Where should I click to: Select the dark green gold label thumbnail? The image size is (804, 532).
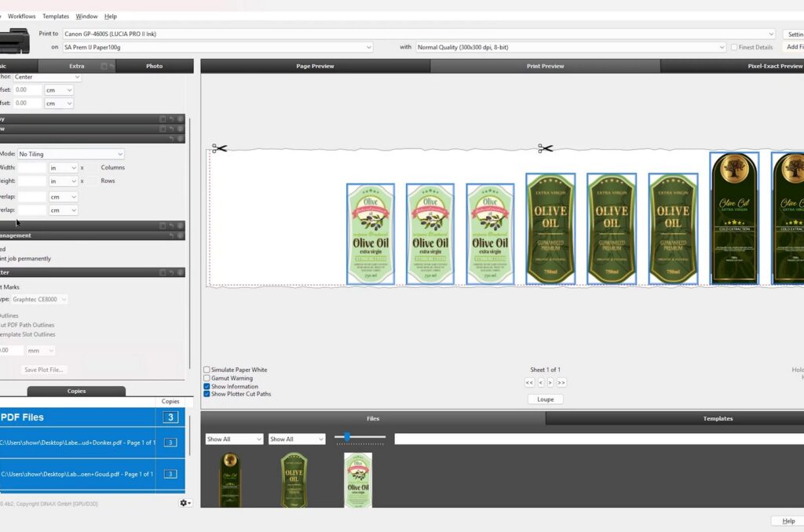click(x=230, y=479)
